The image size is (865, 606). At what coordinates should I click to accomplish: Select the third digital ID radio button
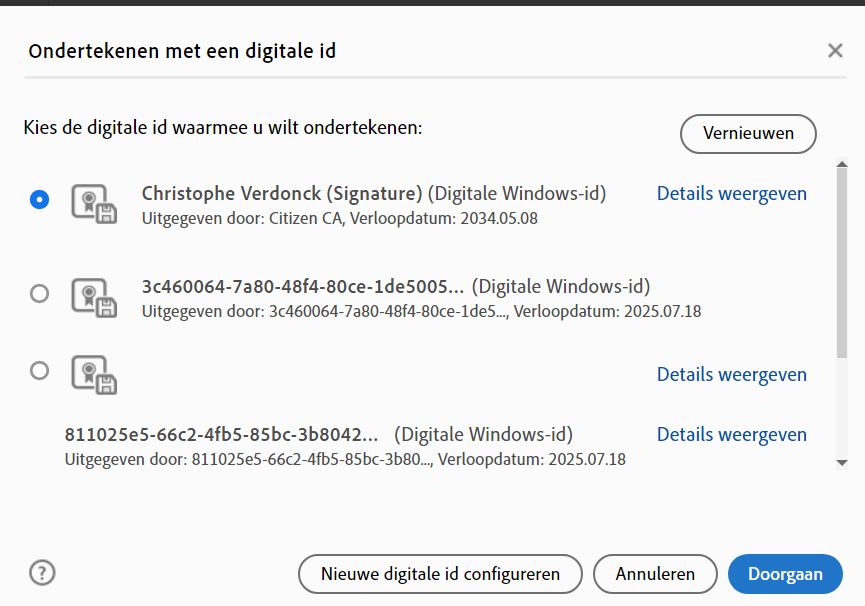[39, 370]
